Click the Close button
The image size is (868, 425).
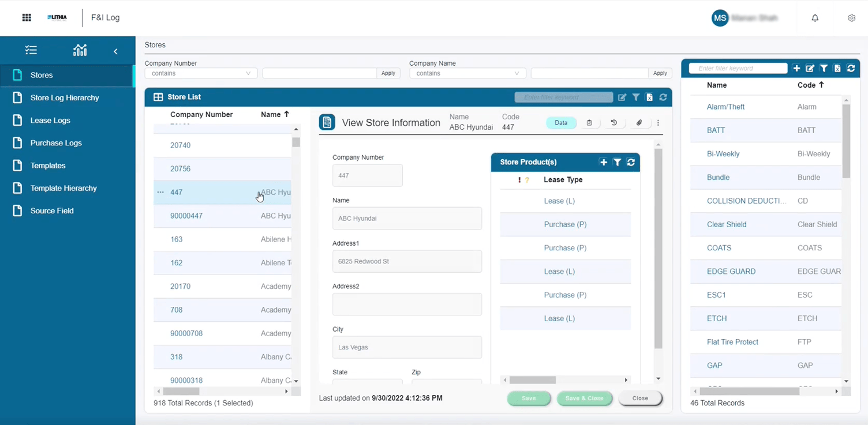pyautogui.click(x=640, y=398)
